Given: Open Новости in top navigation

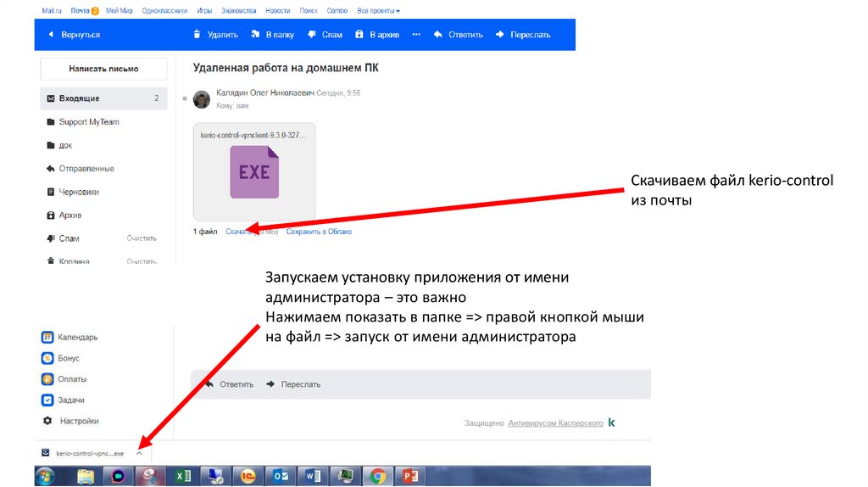Looking at the screenshot, I should [277, 10].
